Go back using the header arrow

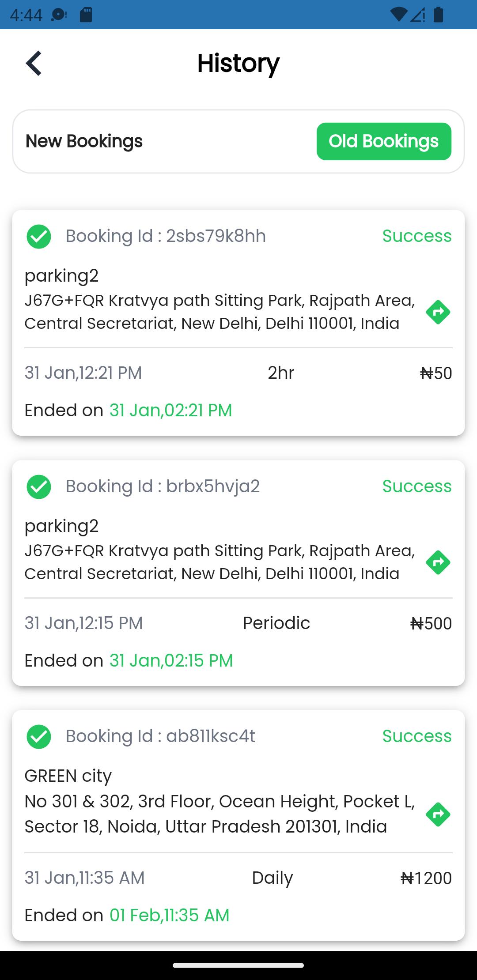point(34,63)
